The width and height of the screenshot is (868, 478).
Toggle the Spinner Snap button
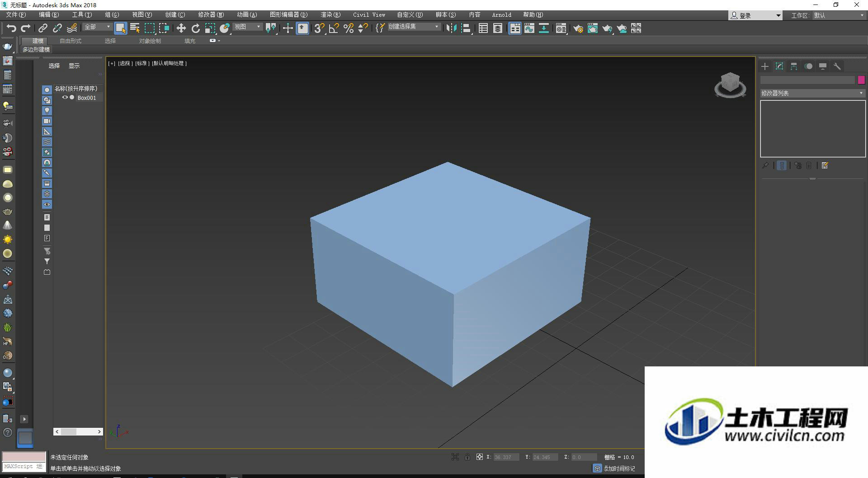363,28
